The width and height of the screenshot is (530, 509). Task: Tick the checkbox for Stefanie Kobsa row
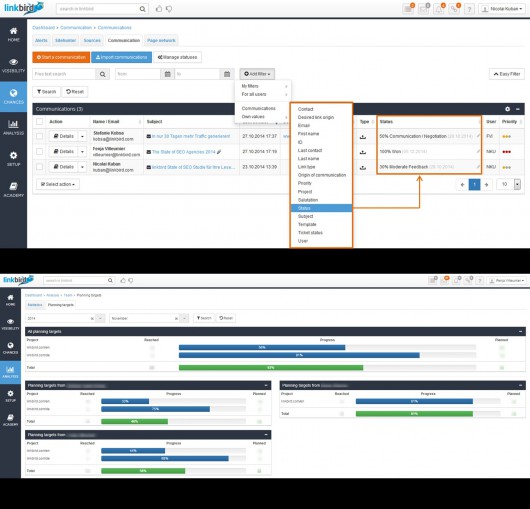point(40,136)
